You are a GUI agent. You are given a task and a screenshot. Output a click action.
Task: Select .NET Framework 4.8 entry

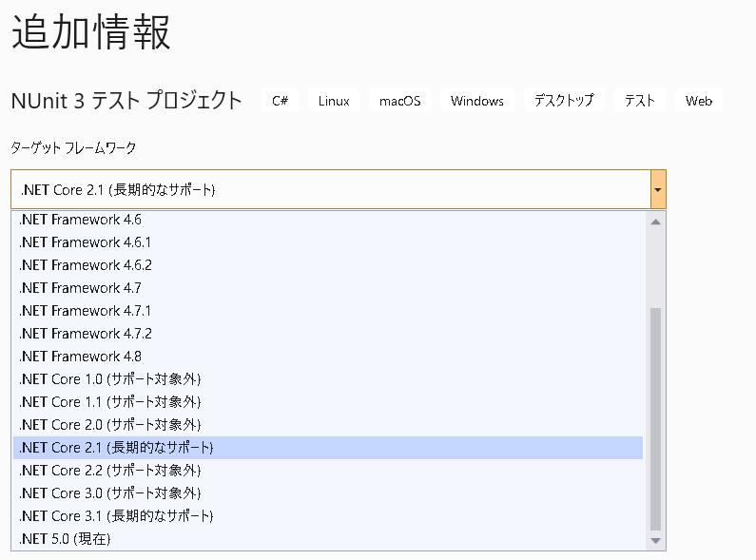click(328, 357)
